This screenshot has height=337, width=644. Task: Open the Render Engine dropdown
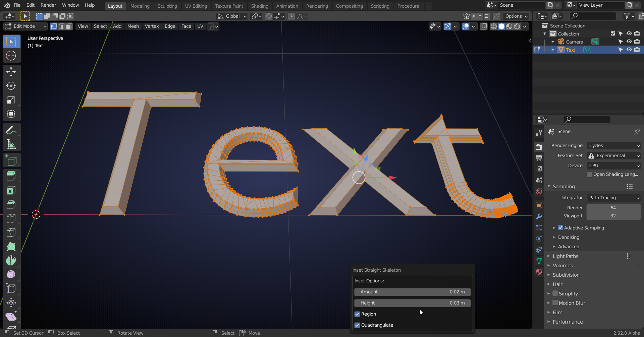pyautogui.click(x=613, y=146)
